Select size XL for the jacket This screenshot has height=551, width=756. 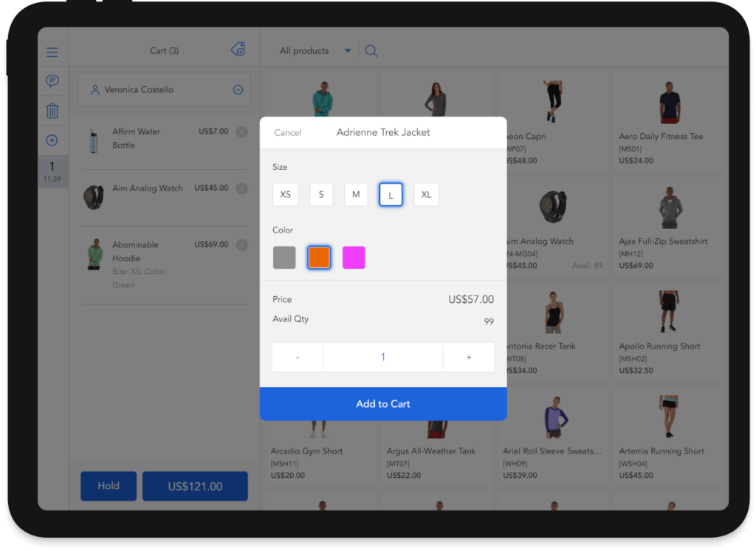tap(426, 194)
